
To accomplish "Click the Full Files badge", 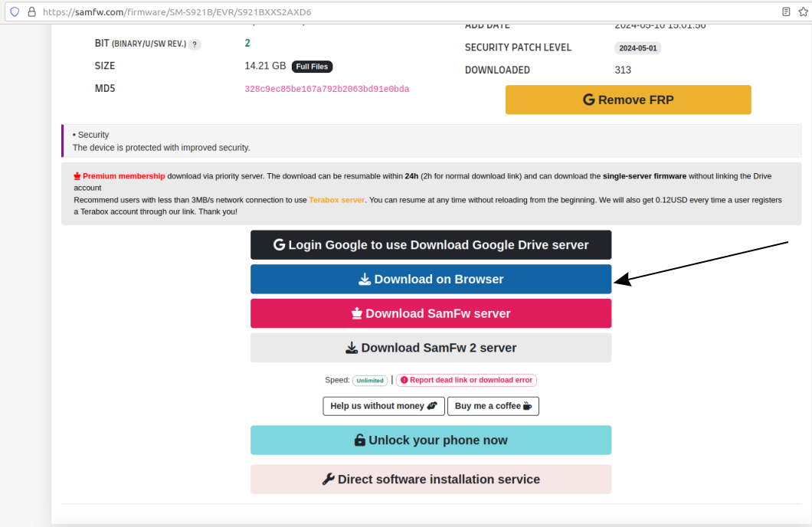I will click(x=312, y=67).
